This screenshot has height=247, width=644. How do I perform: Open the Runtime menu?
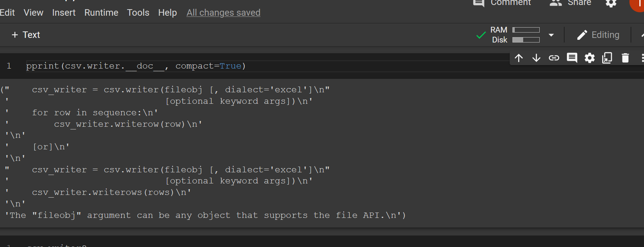[x=101, y=12]
